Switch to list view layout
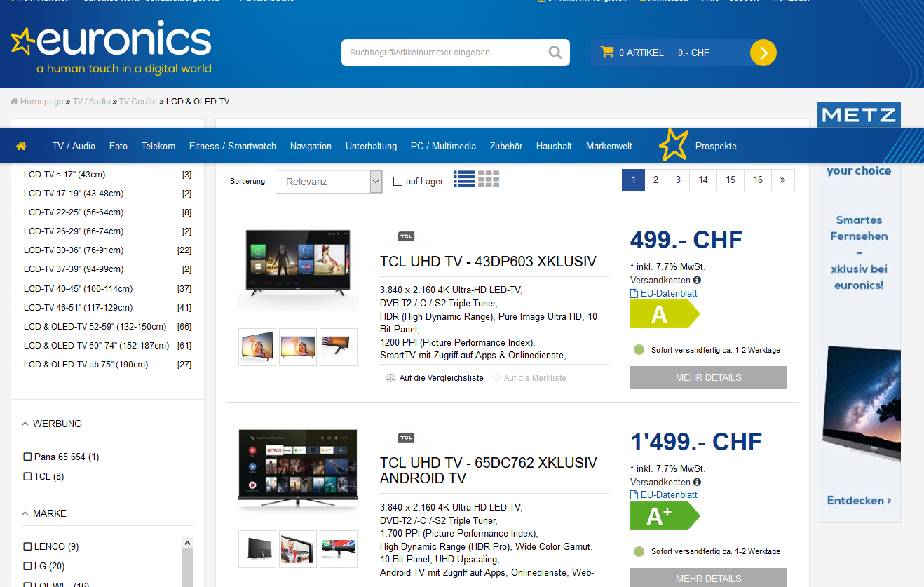Viewport: 924px width, 587px height. point(464,180)
